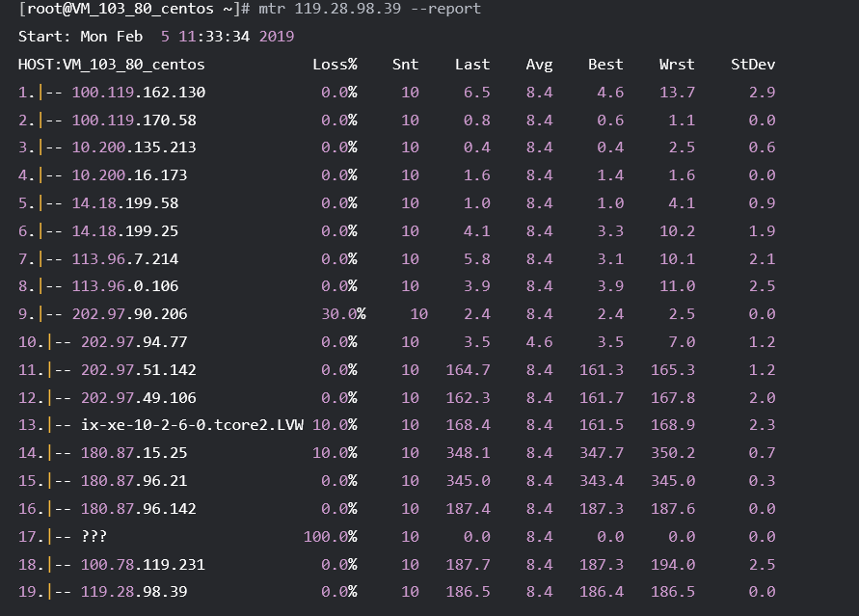Image resolution: width=859 pixels, height=616 pixels.
Task: Click the 194.0 Wrst value on hop 18
Action: click(x=673, y=565)
